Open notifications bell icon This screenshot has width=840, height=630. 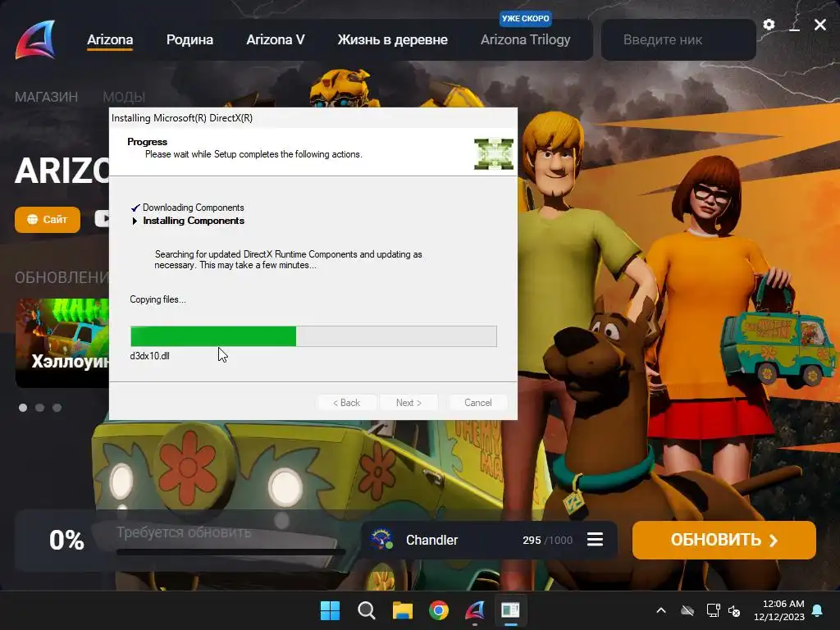818,610
